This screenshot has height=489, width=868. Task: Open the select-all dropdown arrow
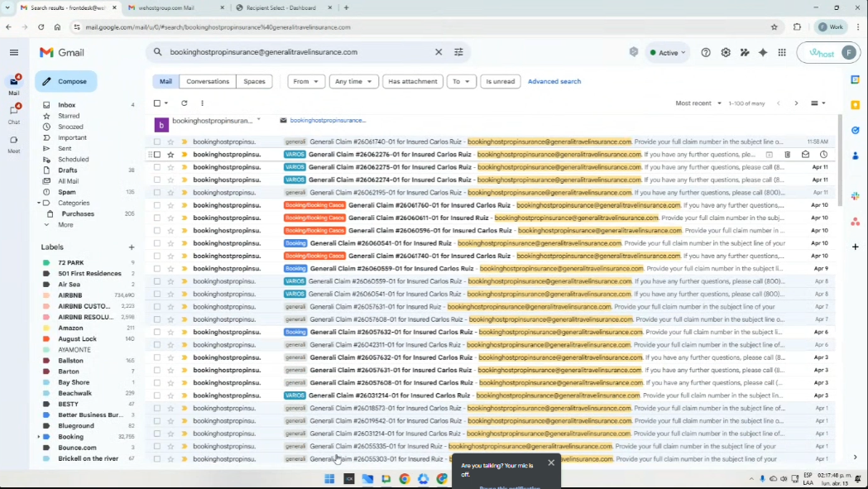click(166, 103)
